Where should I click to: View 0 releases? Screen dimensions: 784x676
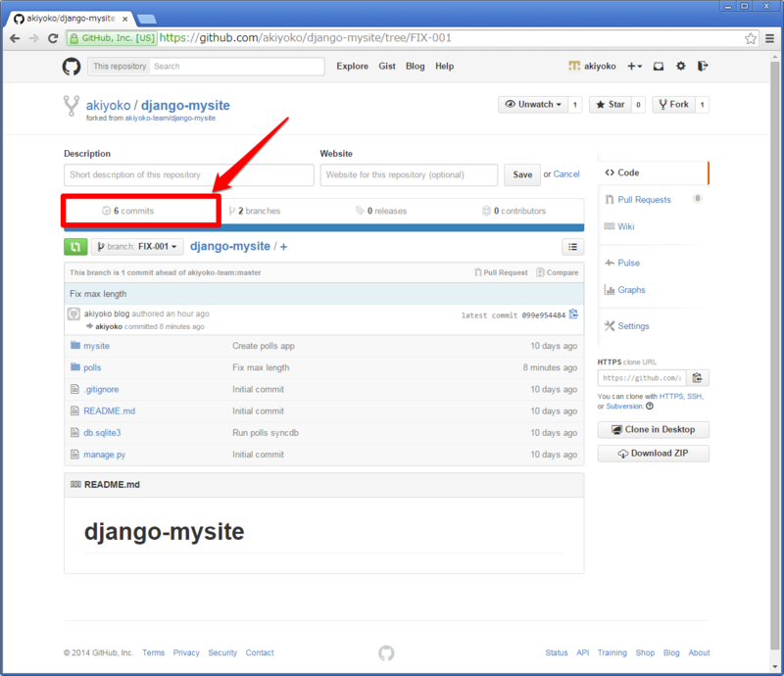tap(381, 211)
